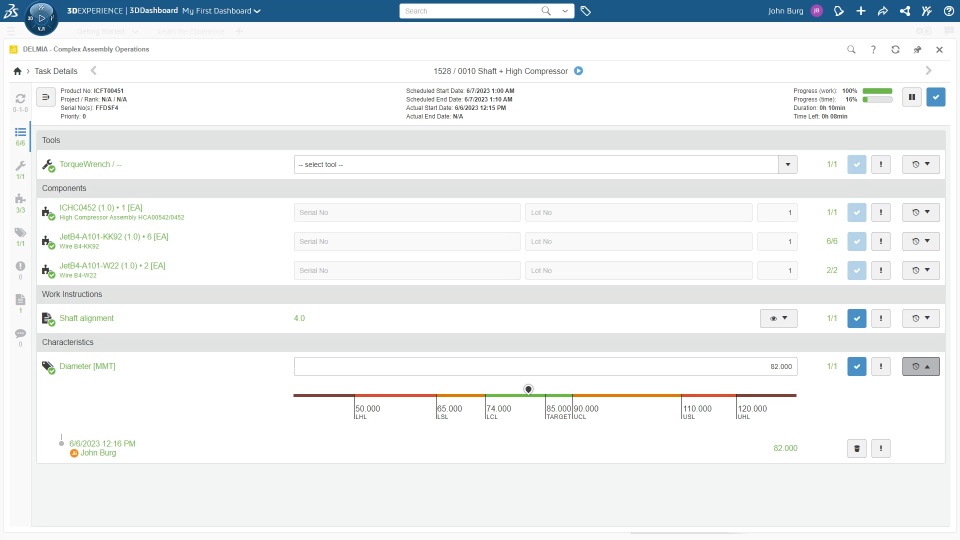Refresh the DELMIA widget
This screenshot has height=540, width=960.
click(895, 50)
